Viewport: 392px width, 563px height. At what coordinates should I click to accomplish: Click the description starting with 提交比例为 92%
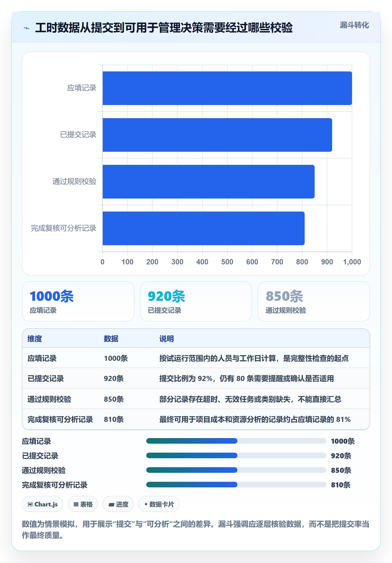[x=247, y=378]
